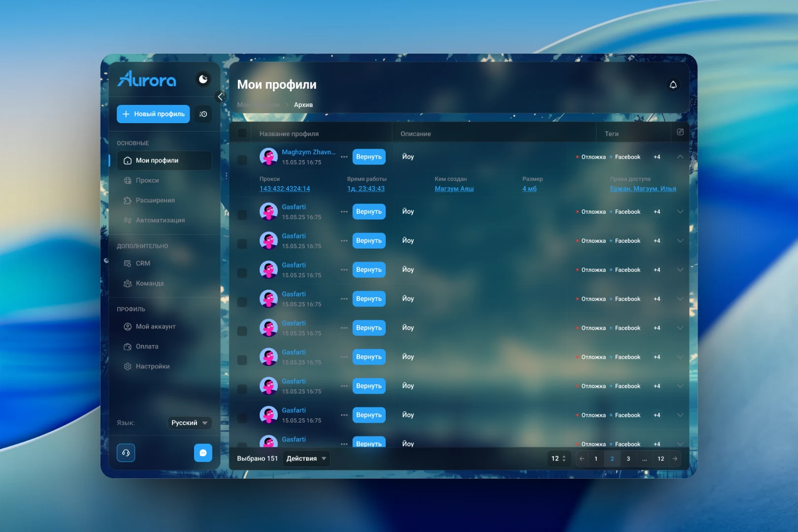
Task: Open chat bubble icon in sidebar
Action: coord(203,453)
